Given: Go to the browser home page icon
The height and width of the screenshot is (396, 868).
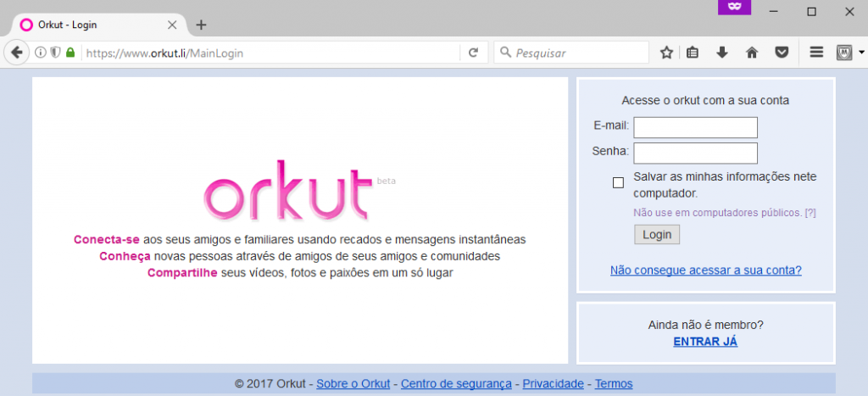Looking at the screenshot, I should coord(751,53).
